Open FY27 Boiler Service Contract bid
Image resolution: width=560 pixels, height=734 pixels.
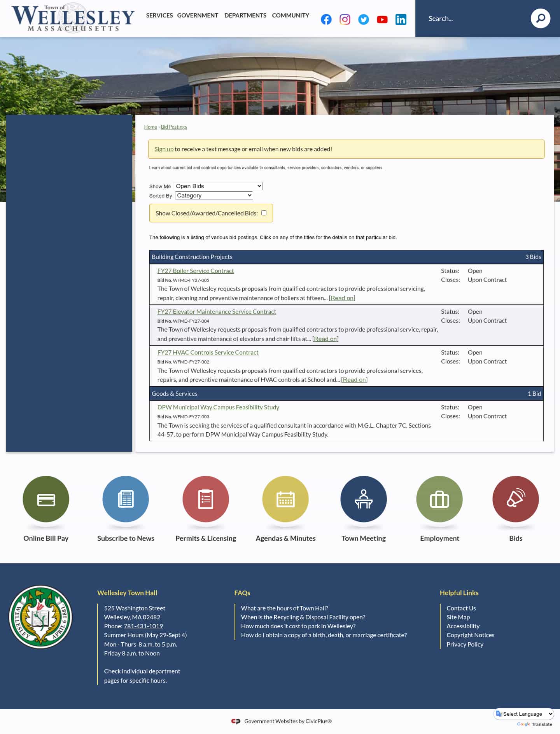tap(196, 271)
